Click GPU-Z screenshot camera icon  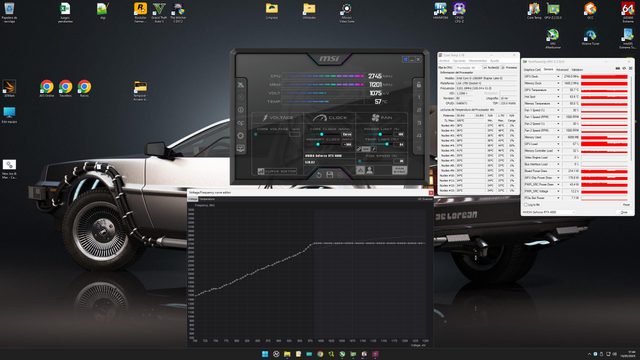point(618,68)
